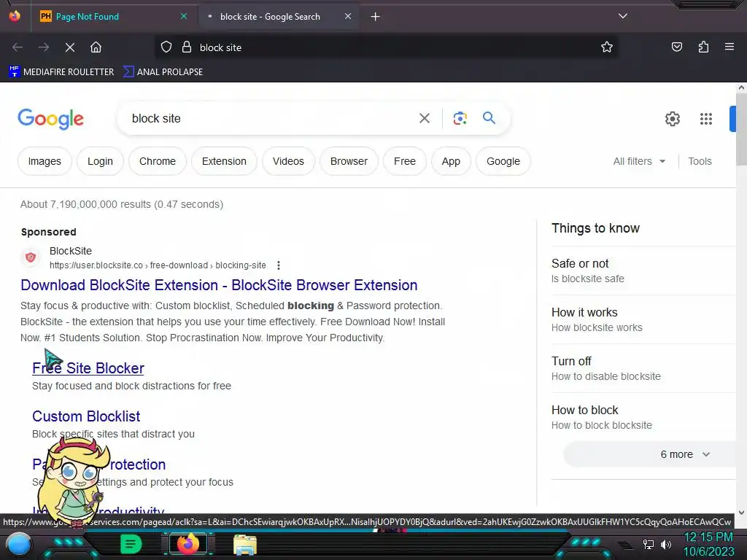Expand Safe or not topic
The width and height of the screenshot is (747, 560).
(643, 271)
